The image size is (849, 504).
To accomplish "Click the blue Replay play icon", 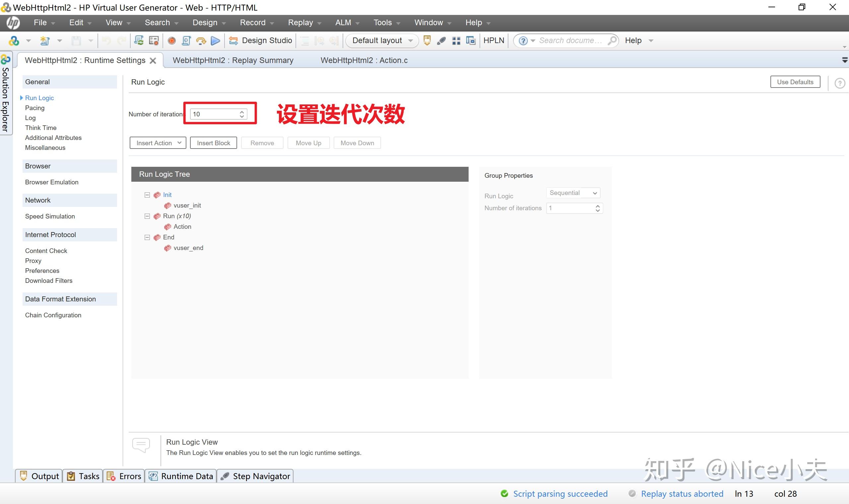I will [215, 41].
